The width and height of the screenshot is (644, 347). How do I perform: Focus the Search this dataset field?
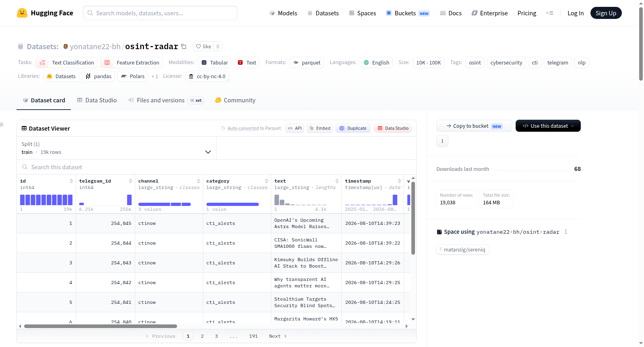click(x=217, y=167)
